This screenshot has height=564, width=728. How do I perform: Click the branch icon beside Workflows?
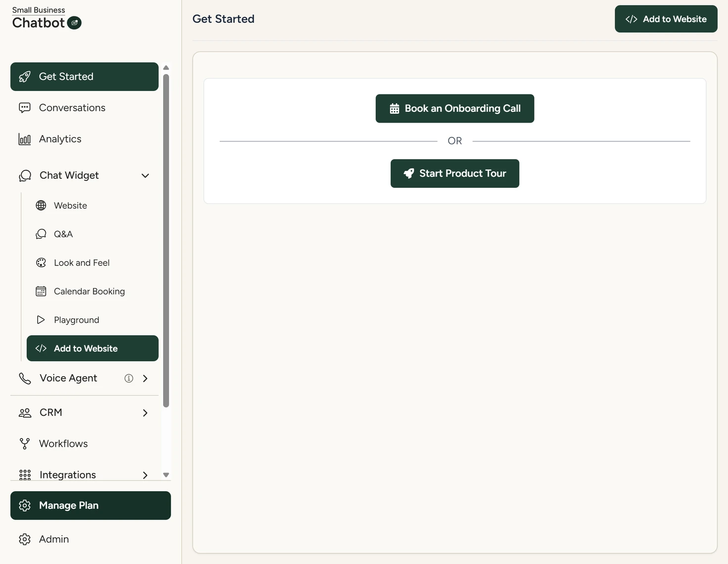25,444
